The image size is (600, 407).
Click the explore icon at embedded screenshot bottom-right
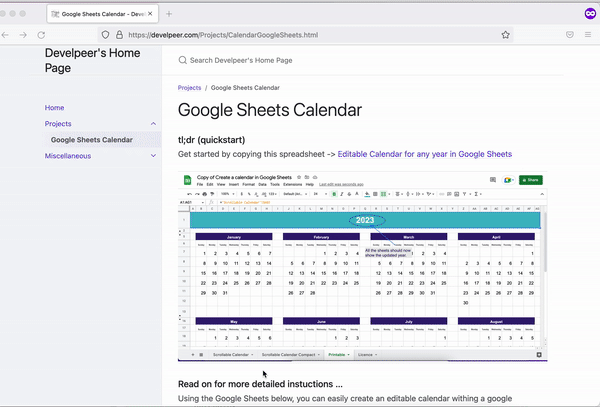click(x=539, y=355)
